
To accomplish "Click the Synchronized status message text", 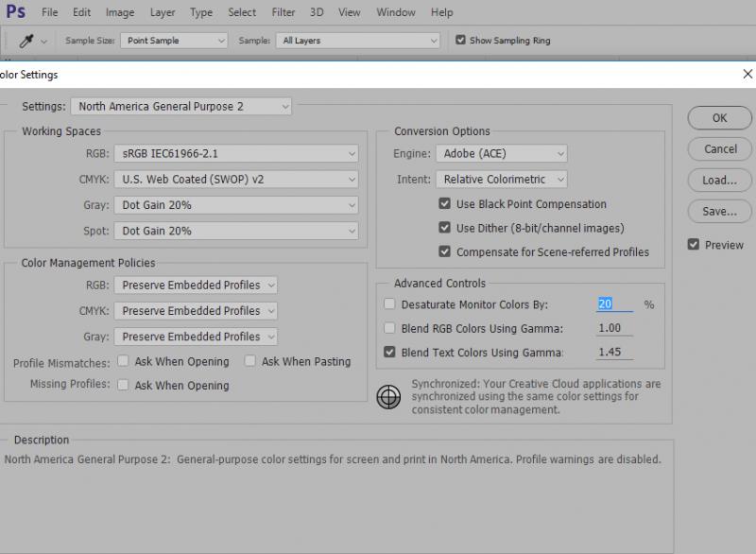I will [536, 396].
